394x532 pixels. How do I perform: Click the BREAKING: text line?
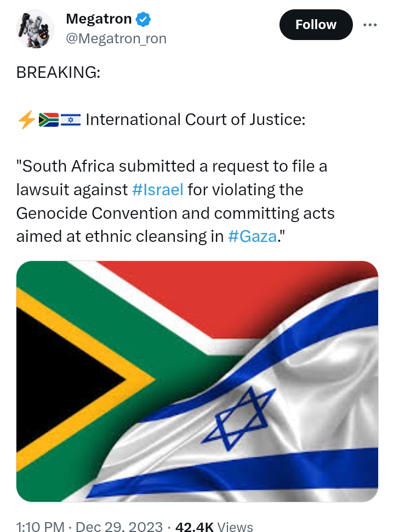pos(58,72)
